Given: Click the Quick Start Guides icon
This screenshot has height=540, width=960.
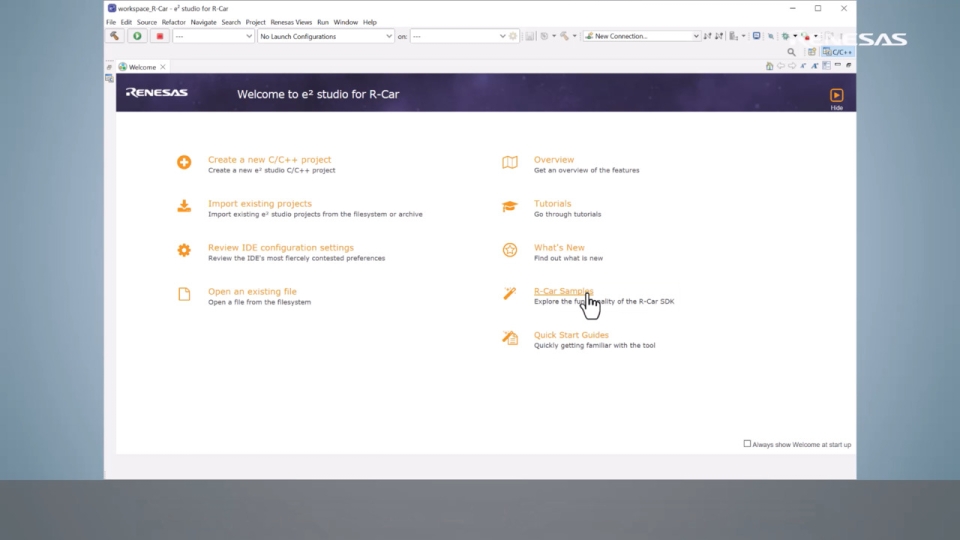Looking at the screenshot, I should coord(510,338).
